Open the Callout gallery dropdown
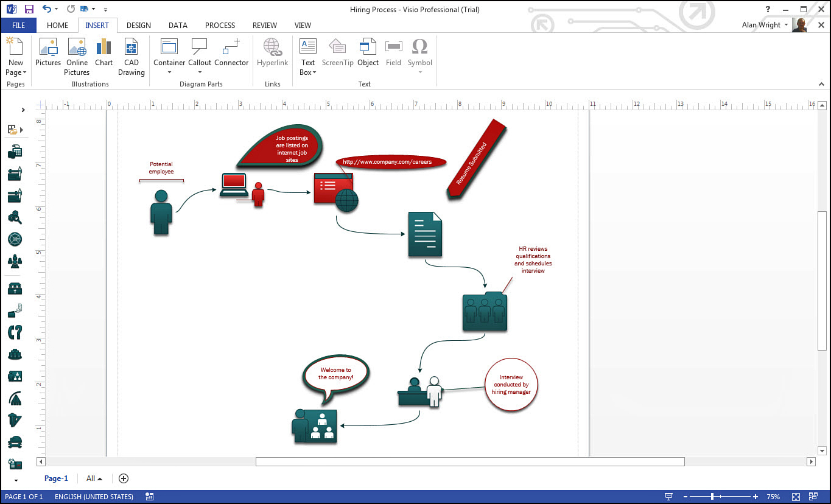This screenshot has width=831, height=504. coord(200,72)
